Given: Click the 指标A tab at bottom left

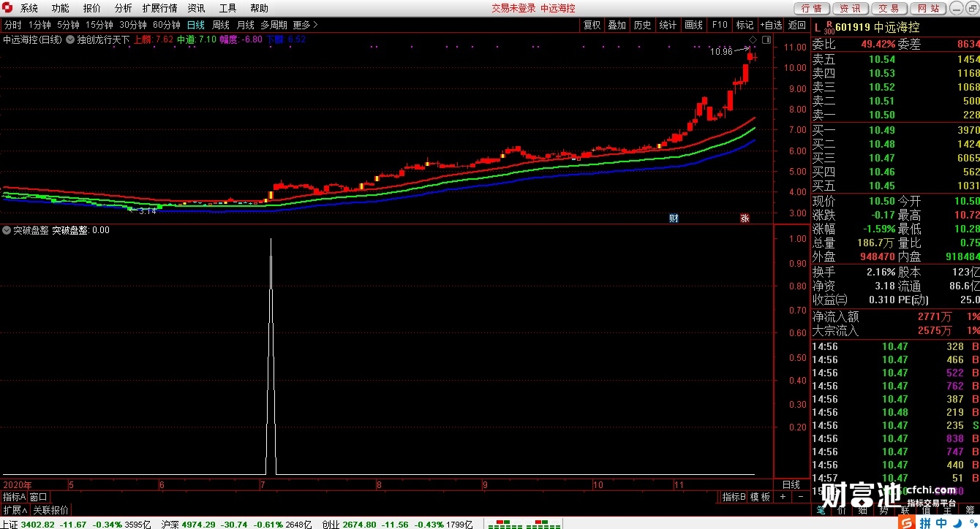Looking at the screenshot, I should click(x=14, y=497).
